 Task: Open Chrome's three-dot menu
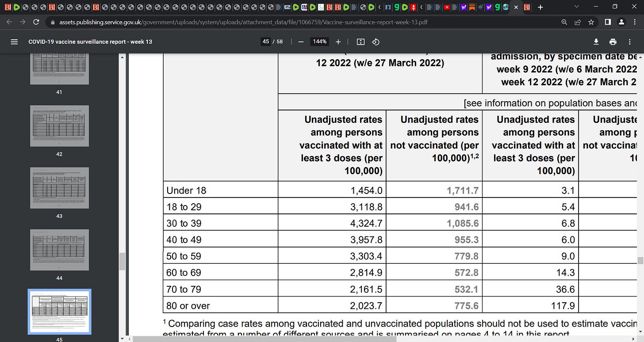tap(634, 22)
